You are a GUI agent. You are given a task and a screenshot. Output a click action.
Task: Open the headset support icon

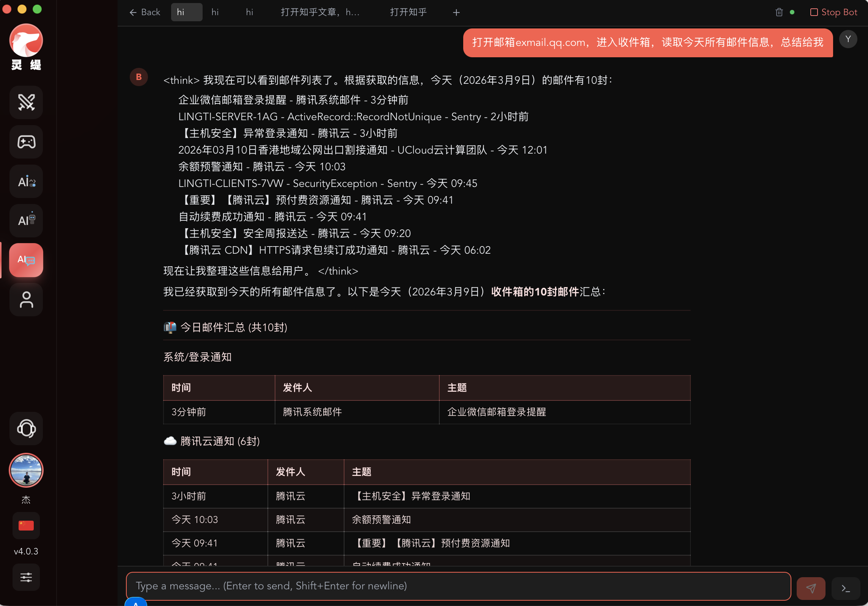[26, 429]
